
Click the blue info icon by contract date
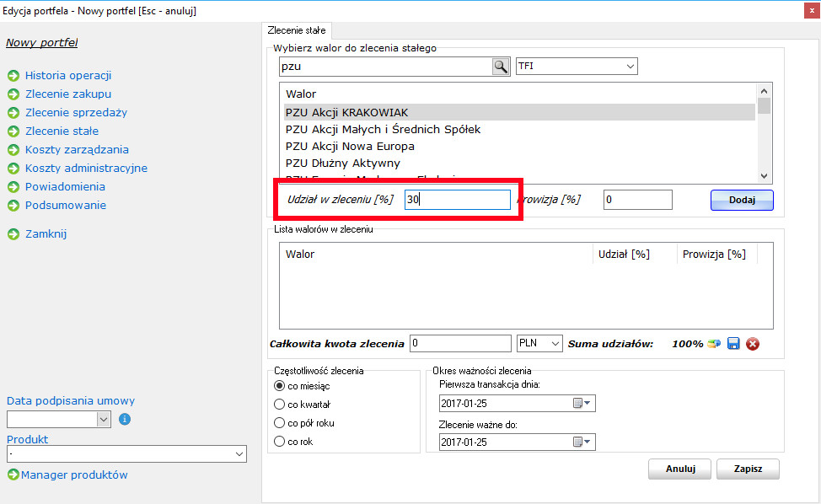point(125,419)
